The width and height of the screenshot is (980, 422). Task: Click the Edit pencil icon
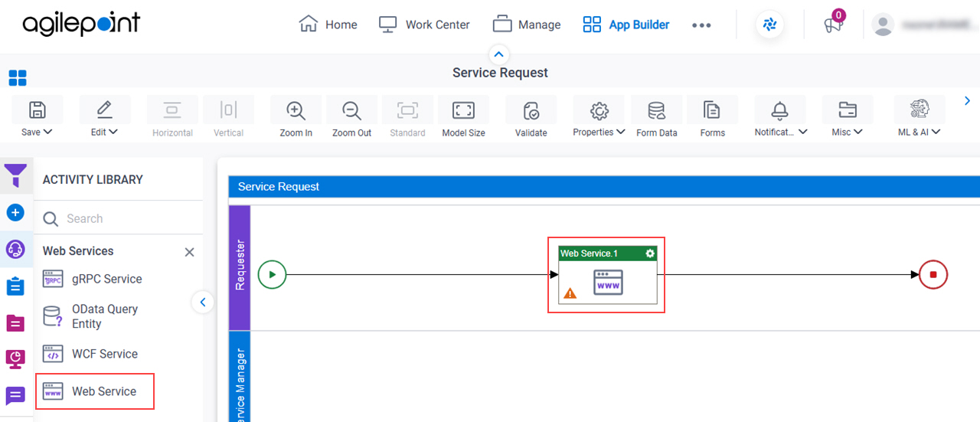(x=104, y=110)
